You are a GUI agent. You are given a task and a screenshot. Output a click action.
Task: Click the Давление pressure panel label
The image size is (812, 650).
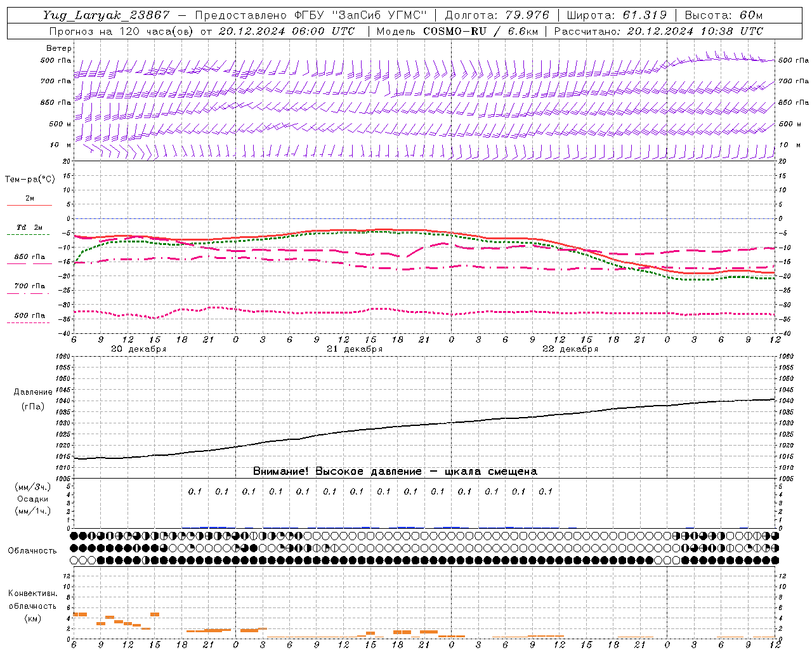[33, 392]
